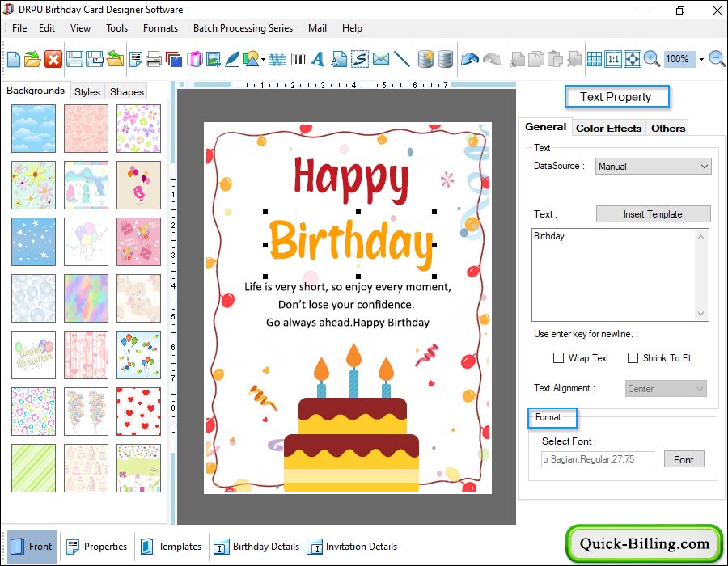Click the Front button in bottom bar
Viewport: 728px width, 566px height.
(32, 547)
